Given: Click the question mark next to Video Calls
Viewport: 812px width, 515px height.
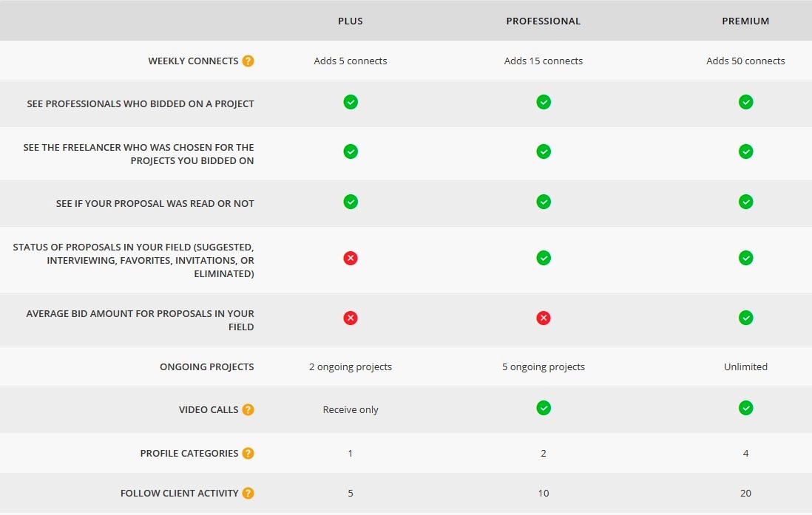Looking at the screenshot, I should click(248, 409).
